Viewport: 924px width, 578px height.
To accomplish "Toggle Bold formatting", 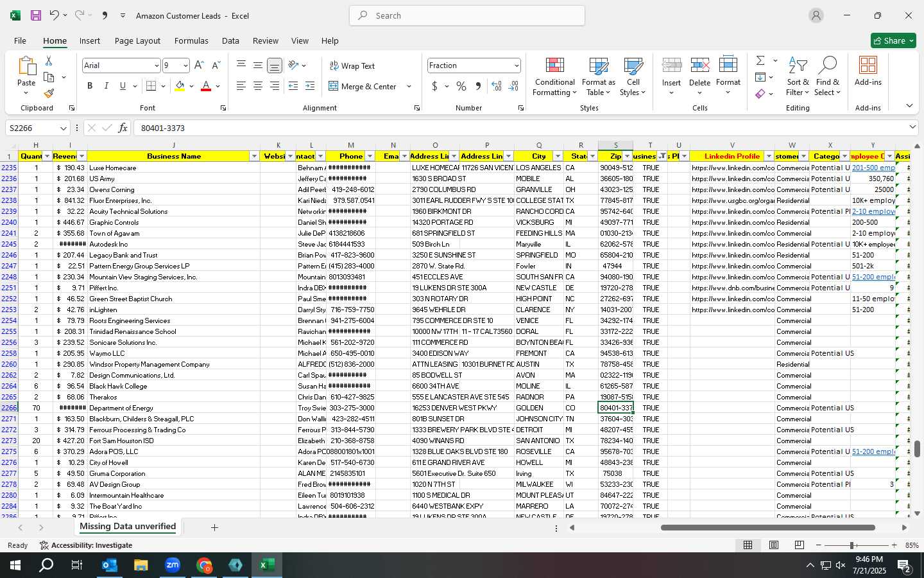I will (90, 86).
